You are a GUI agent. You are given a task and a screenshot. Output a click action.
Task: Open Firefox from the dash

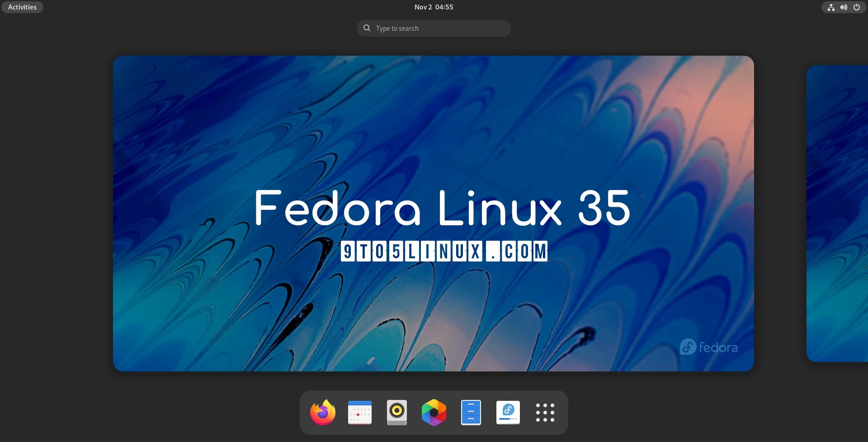(323, 413)
